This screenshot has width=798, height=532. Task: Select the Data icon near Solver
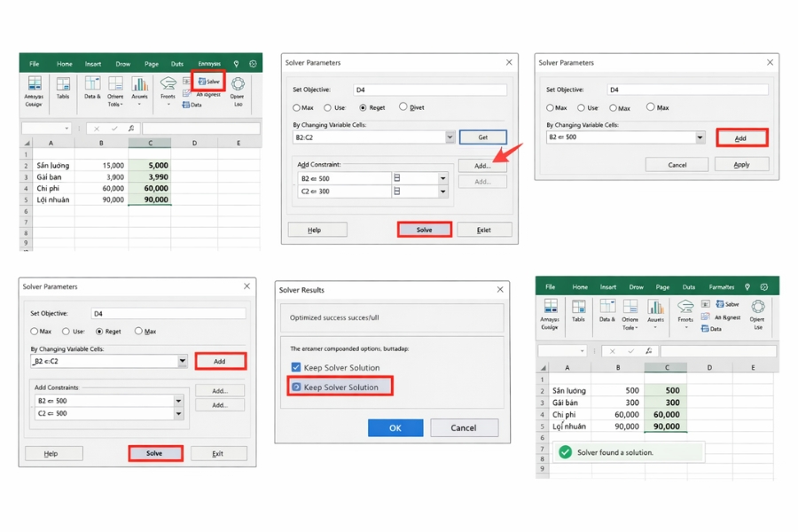(188, 105)
